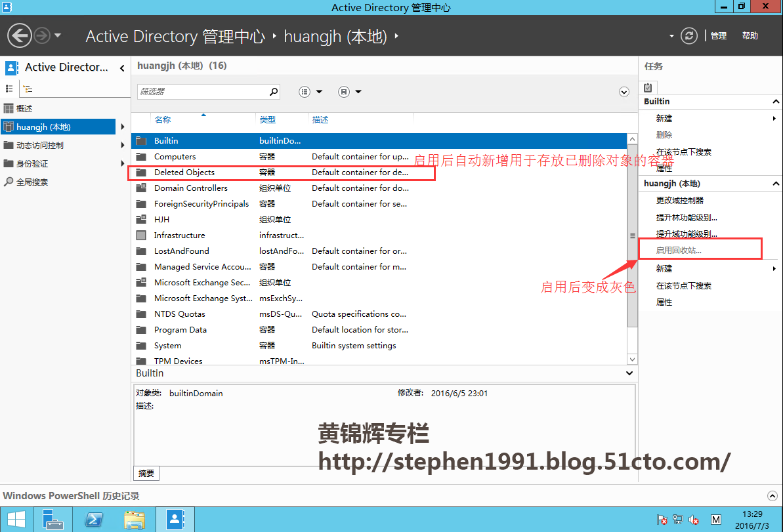Image resolution: width=783 pixels, height=532 pixels.
Task: Launch PowerShell from taskbar
Action: pyautogui.click(x=93, y=520)
